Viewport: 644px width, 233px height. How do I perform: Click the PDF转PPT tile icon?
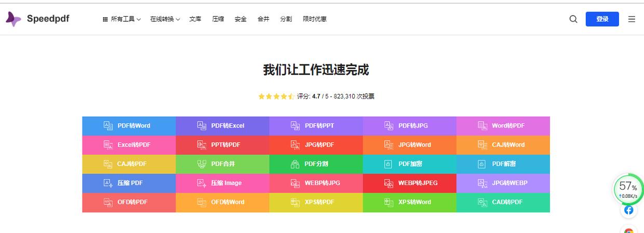(295, 126)
